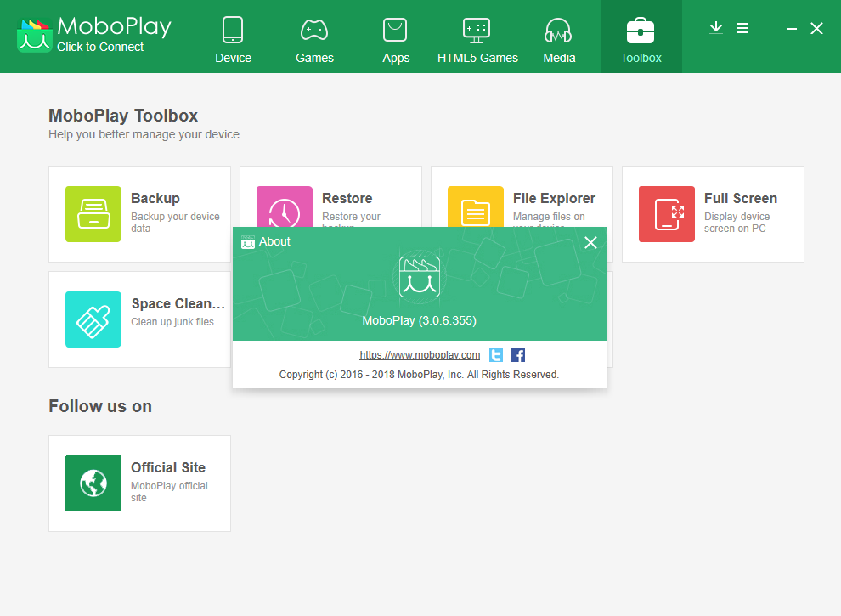
Task: Click the copyright notice text
Action: 419,375
